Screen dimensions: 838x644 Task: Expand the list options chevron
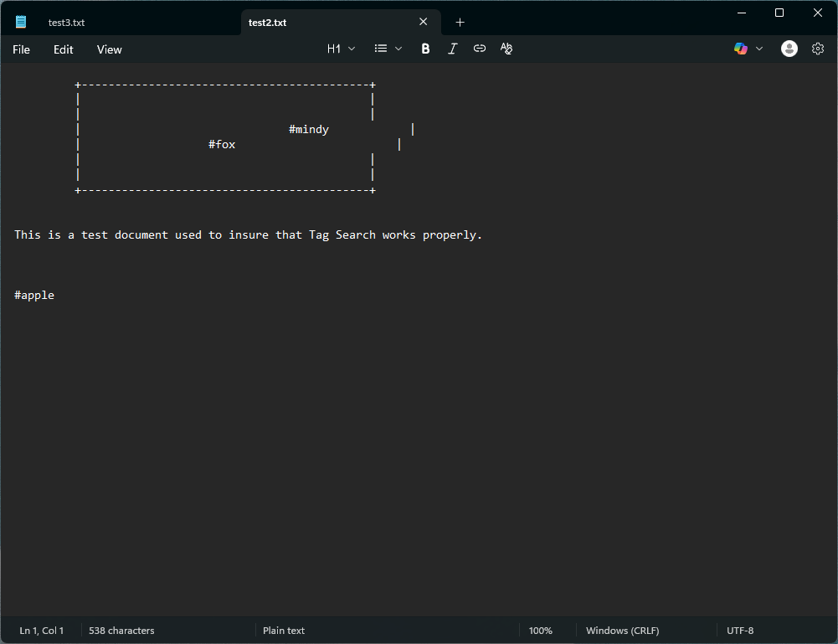[x=398, y=49]
